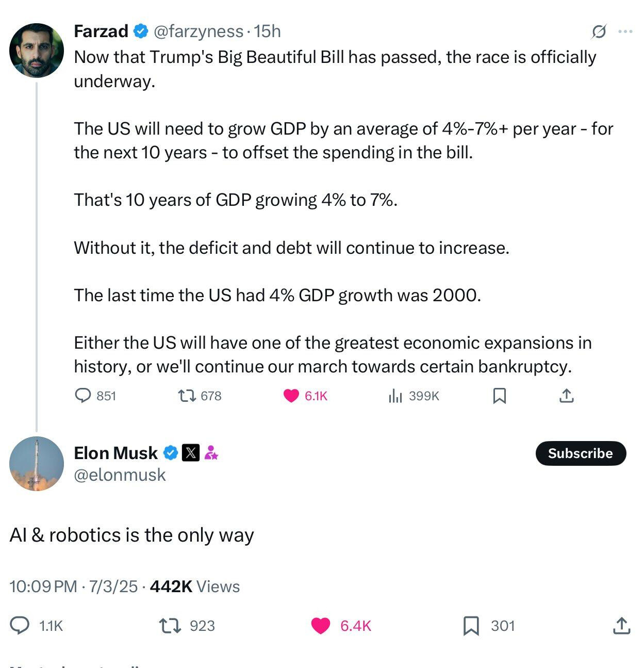Bookmark Farzad's post
This screenshot has height=668, width=644.
tap(499, 396)
